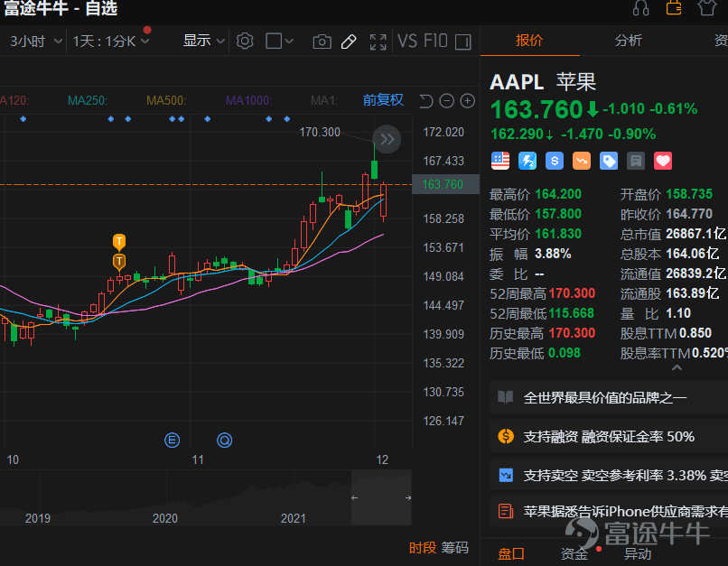Open the skin shirt icon
728x566 pixels.
pyautogui.click(x=706, y=8)
